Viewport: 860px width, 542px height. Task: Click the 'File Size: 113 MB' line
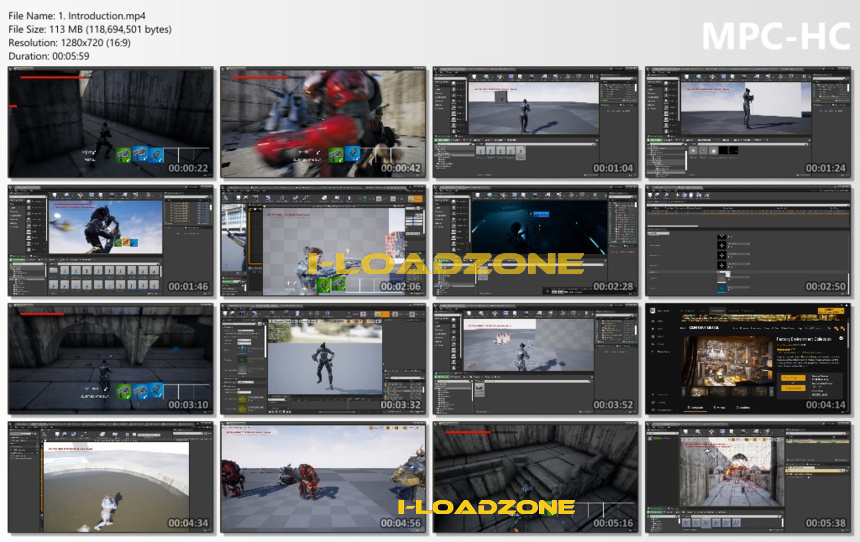[90, 29]
